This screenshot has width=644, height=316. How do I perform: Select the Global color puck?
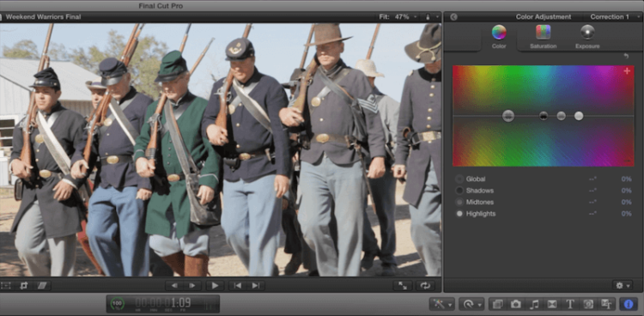508,116
